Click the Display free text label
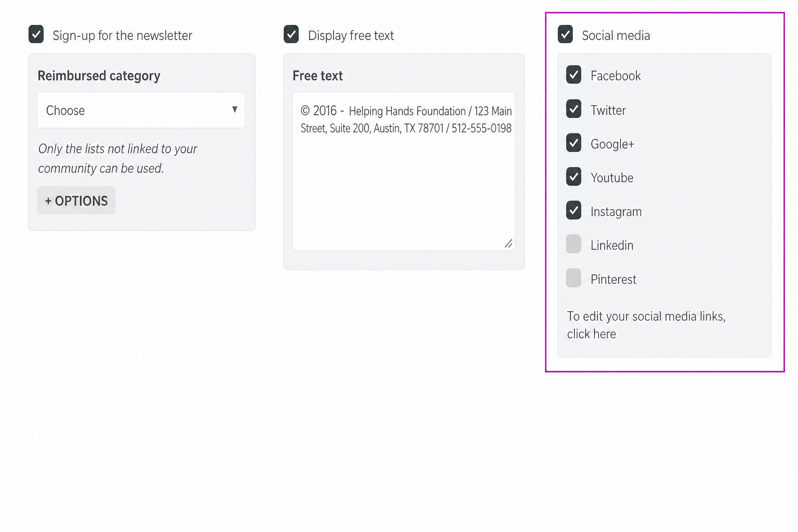The width and height of the screenshot is (798, 532). (351, 36)
